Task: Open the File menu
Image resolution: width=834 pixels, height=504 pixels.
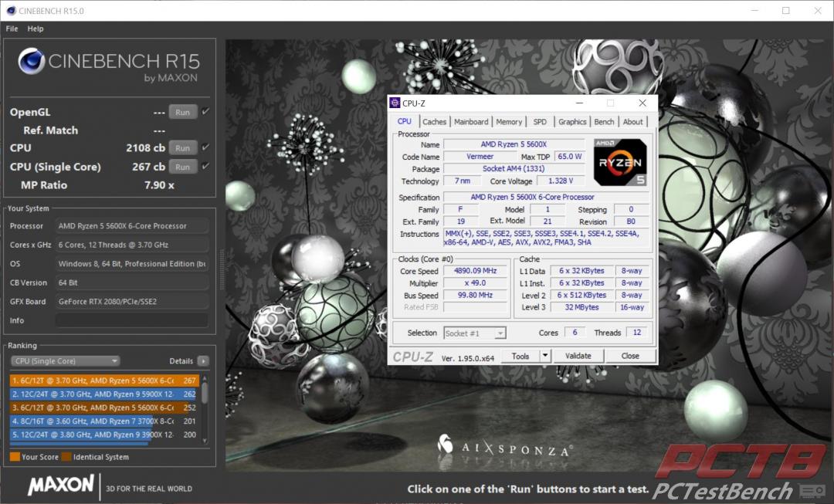Action: coord(12,29)
